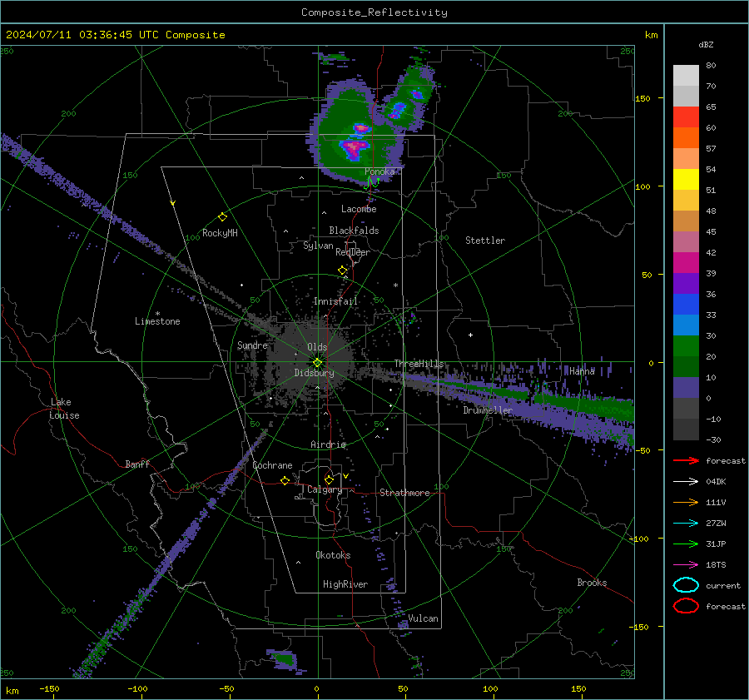Select the red 60-65 dBZ swatch
Screen dimensions: 749x700
tap(686, 117)
